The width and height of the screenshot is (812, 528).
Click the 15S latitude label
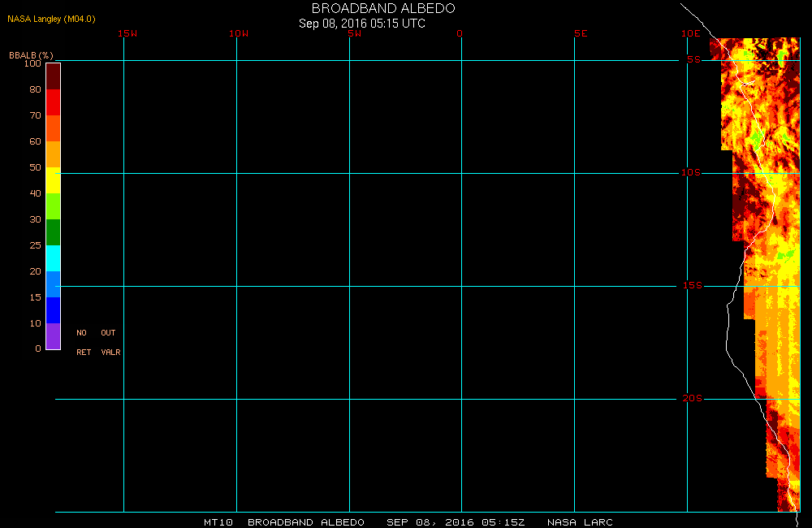coord(693,285)
